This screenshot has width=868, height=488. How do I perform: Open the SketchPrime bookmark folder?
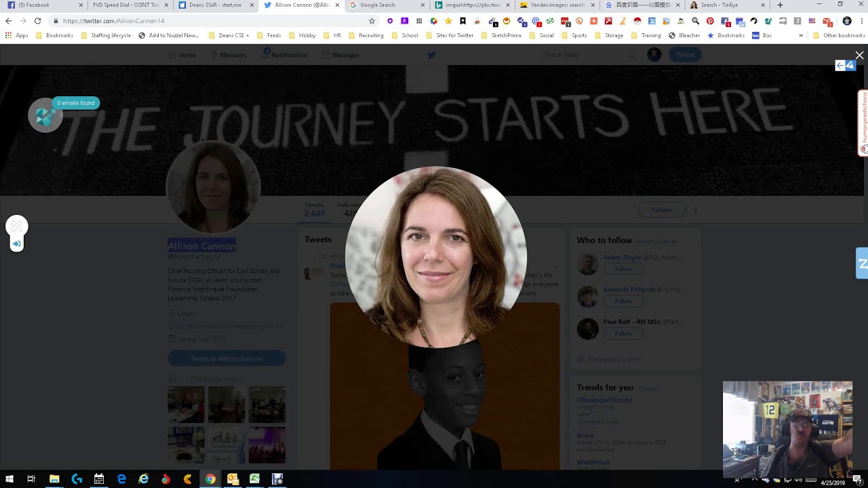point(501,35)
